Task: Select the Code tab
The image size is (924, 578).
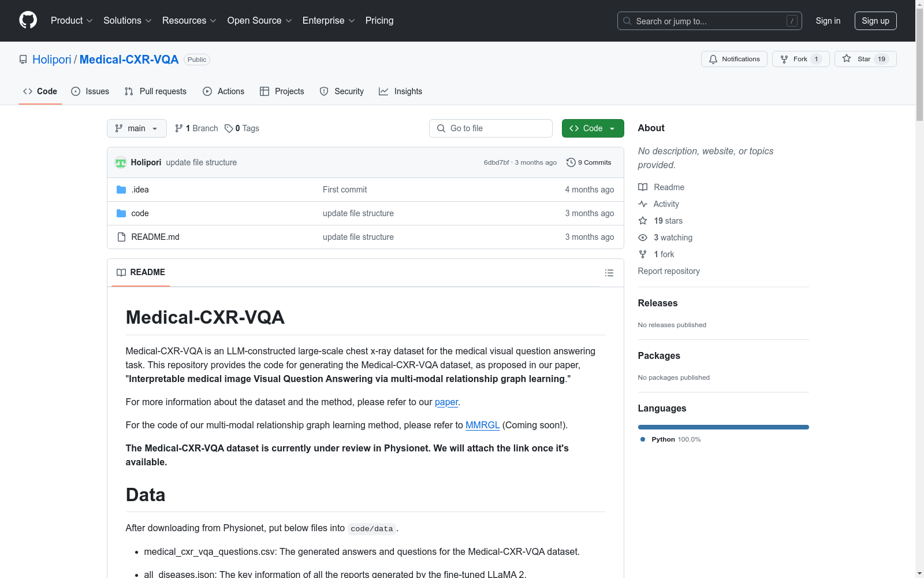Action: point(40,91)
